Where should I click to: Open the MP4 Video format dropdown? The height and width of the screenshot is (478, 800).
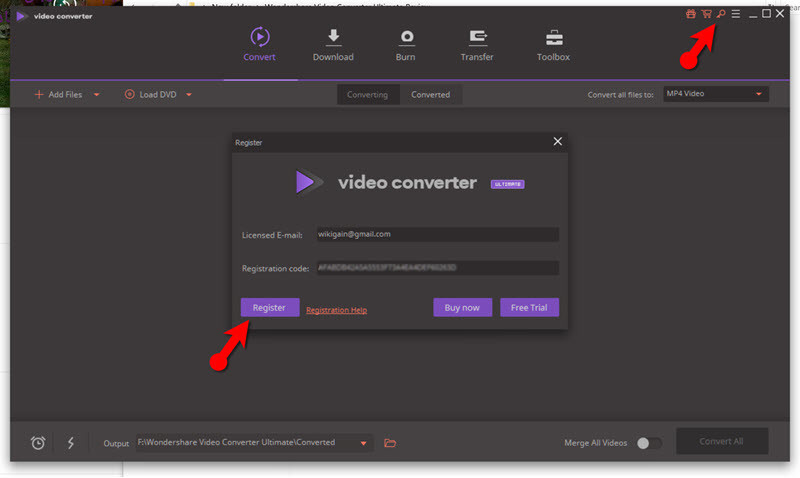(715, 94)
